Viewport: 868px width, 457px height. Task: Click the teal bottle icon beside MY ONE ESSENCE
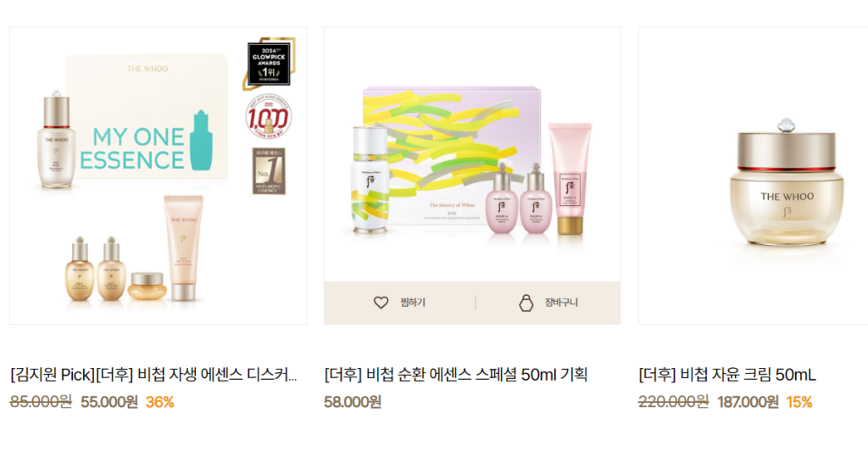point(202,140)
